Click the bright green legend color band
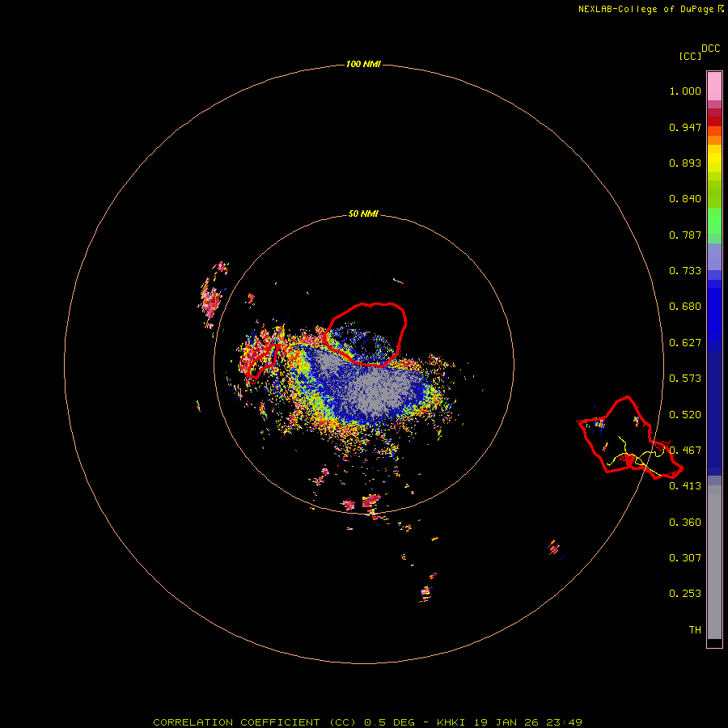Screen dimensions: 728x728 [714, 221]
